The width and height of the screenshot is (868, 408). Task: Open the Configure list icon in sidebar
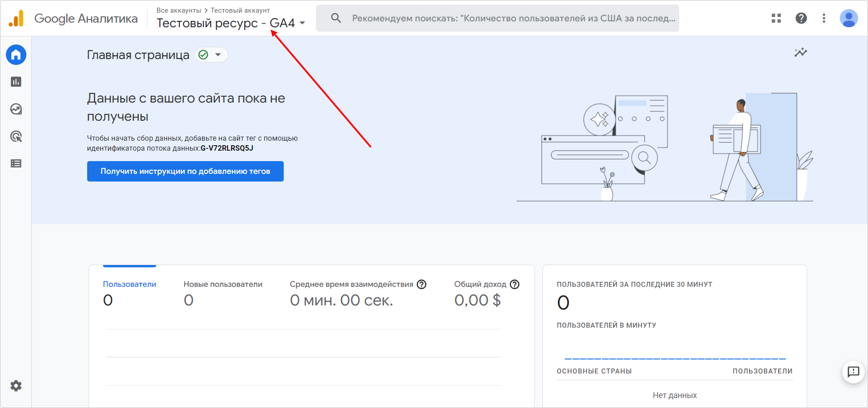point(16,164)
